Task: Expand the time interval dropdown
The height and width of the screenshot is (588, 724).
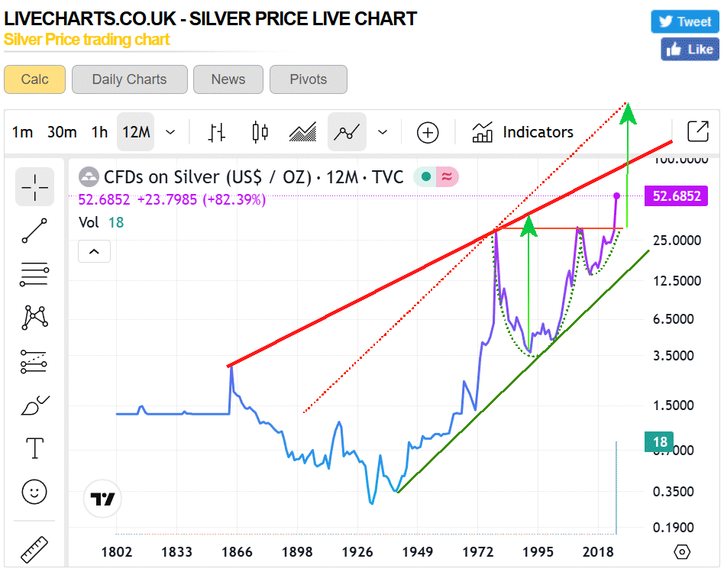Action: point(170,132)
